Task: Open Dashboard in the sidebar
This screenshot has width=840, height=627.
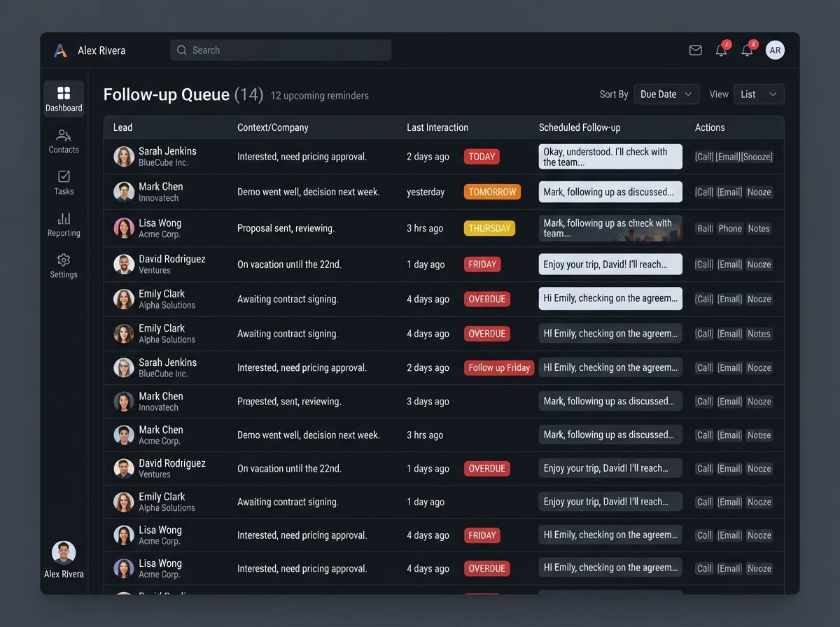Action: click(x=64, y=99)
